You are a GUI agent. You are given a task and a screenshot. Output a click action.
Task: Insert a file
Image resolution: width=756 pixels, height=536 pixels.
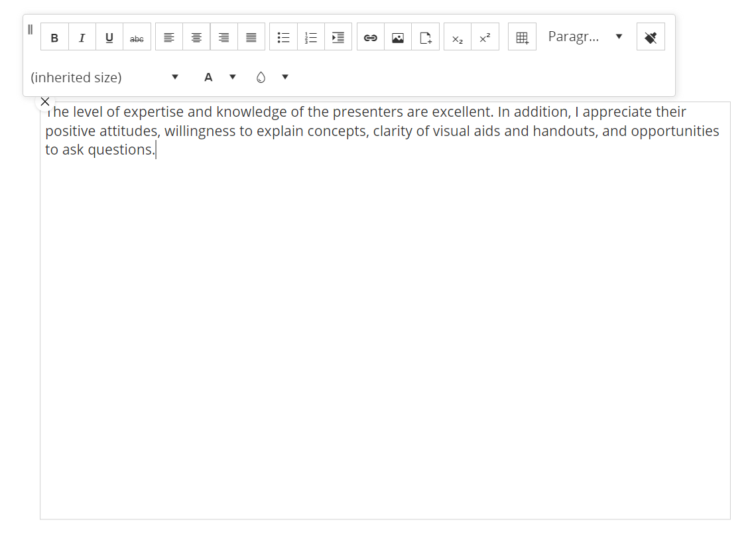point(425,37)
